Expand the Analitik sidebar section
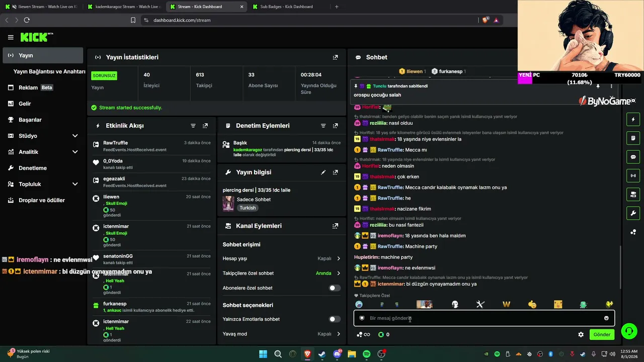 [x=42, y=152]
